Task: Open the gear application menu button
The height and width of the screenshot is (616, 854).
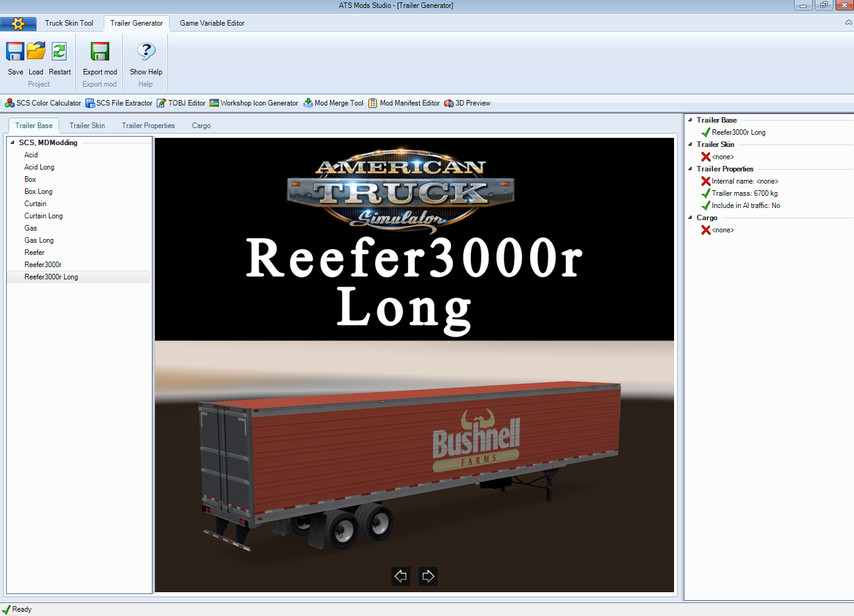Action: (18, 24)
